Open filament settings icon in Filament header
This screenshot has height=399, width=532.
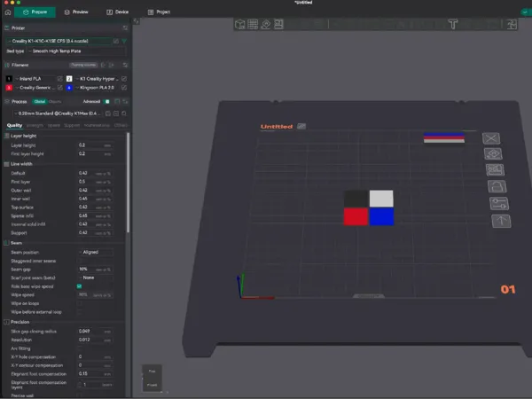pos(125,65)
